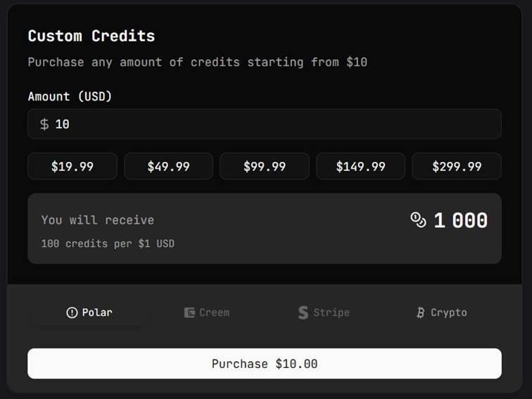
Task: Click the Stripe S logo icon
Action: 303,312
